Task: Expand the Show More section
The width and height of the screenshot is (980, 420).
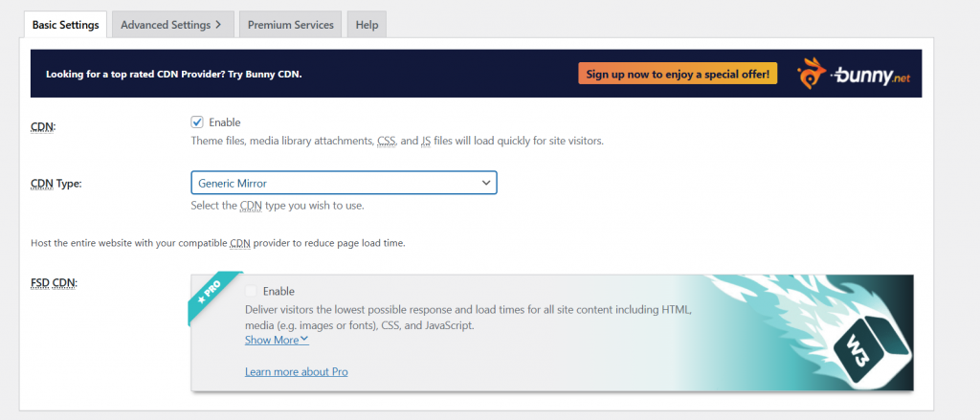Action: pyautogui.click(x=277, y=340)
